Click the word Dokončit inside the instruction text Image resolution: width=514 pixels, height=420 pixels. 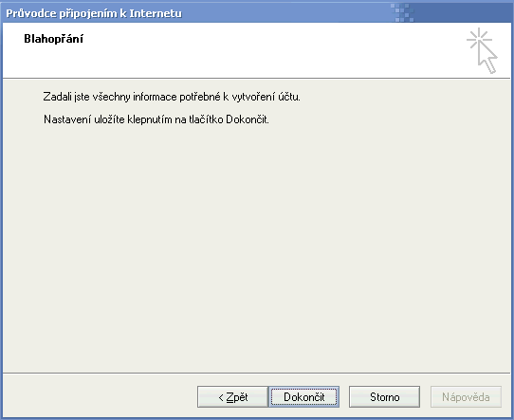pyautogui.click(x=248, y=119)
